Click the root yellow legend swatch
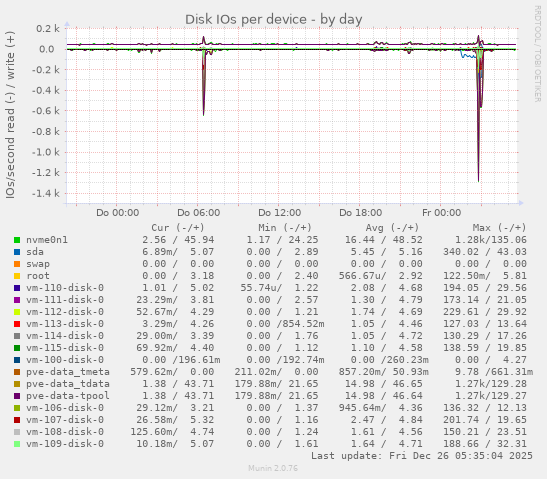Image resolution: width=547 pixels, height=479 pixels. 17,276
